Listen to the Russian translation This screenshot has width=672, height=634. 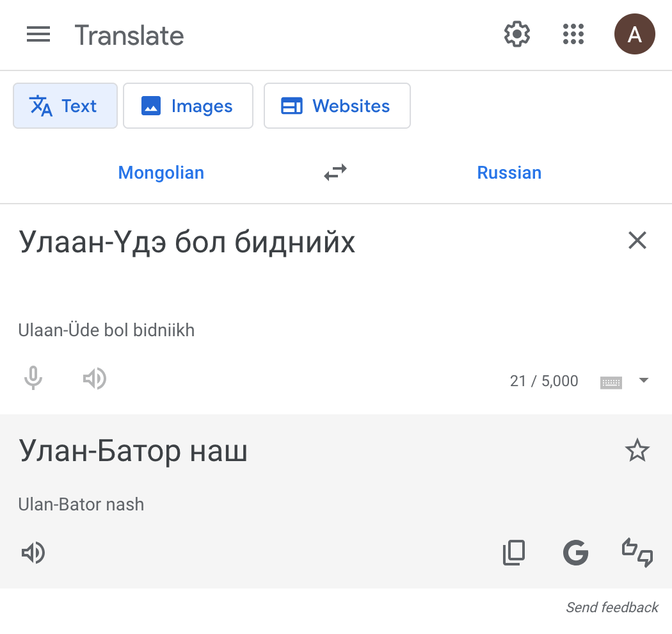tap(33, 553)
